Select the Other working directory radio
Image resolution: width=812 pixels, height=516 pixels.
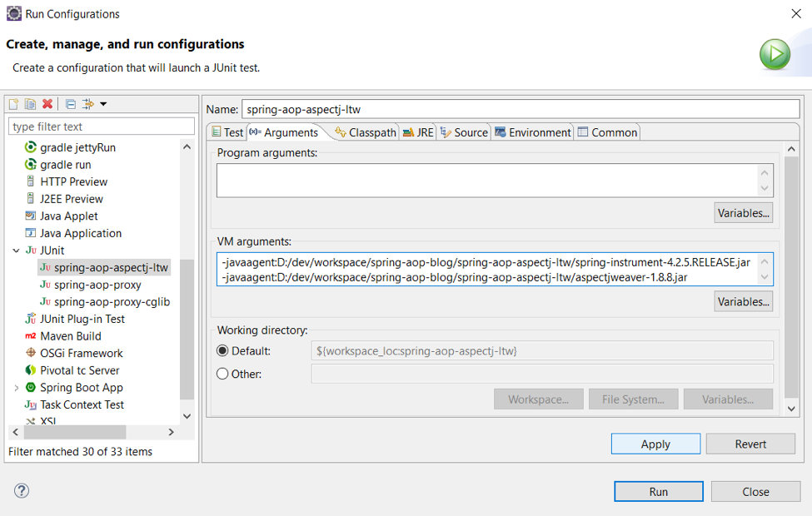tap(222, 374)
